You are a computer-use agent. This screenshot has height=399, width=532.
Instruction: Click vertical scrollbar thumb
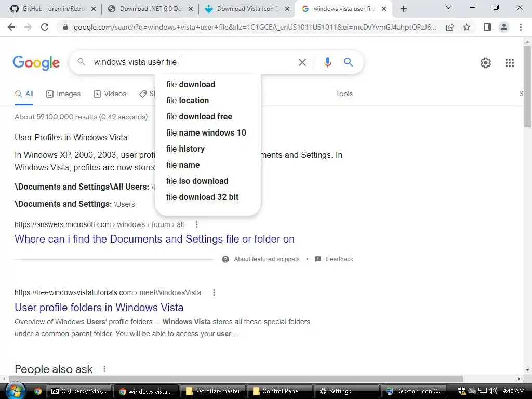coord(527,87)
